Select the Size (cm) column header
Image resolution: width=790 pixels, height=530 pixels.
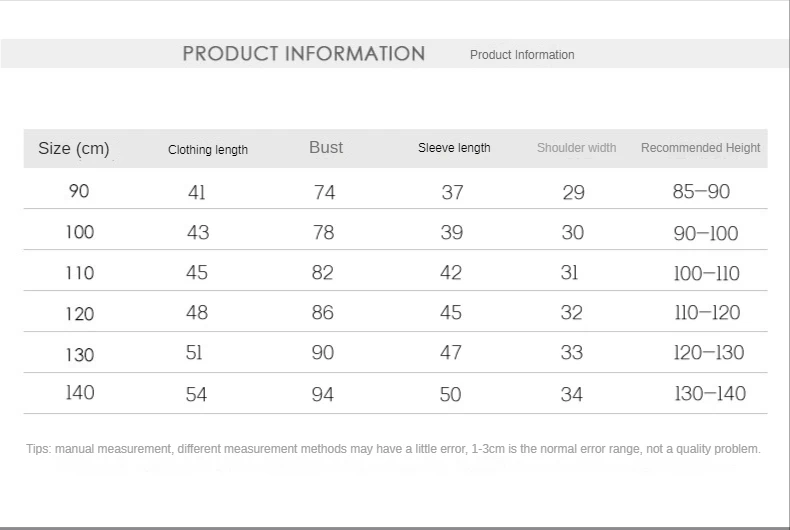pos(73,149)
